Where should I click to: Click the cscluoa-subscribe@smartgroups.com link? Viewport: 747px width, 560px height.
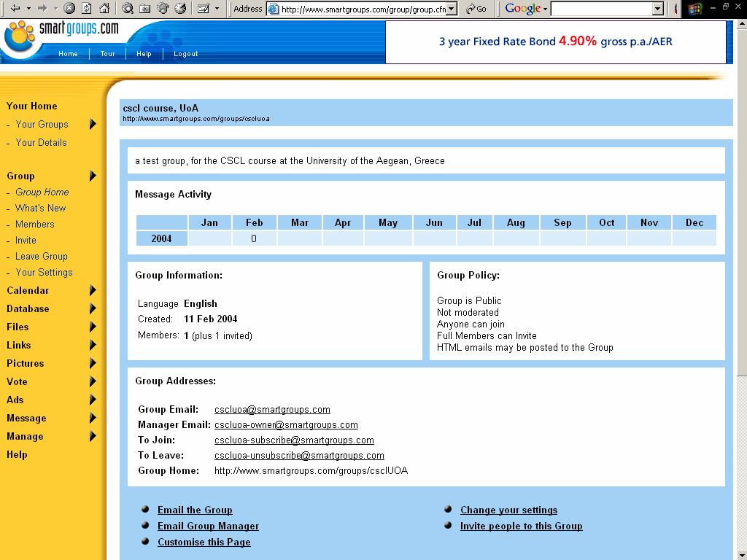pyautogui.click(x=295, y=440)
